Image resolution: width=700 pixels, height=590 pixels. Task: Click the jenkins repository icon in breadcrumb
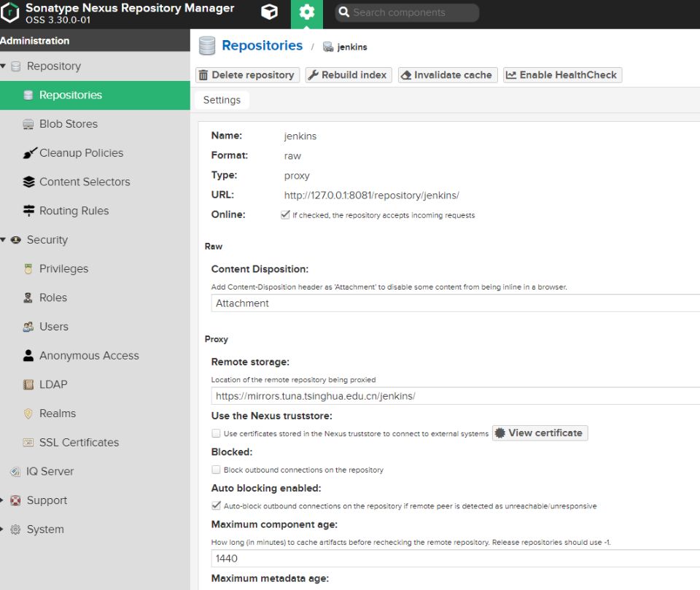328,47
